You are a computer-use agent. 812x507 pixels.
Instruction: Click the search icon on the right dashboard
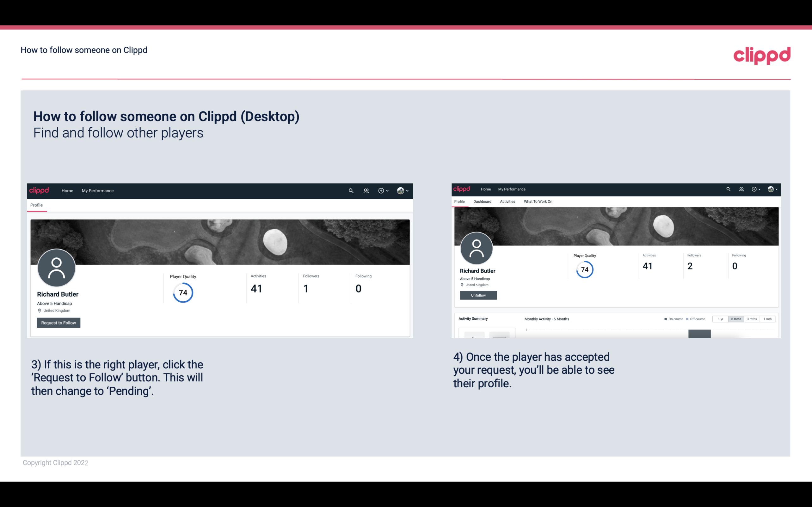click(x=729, y=189)
